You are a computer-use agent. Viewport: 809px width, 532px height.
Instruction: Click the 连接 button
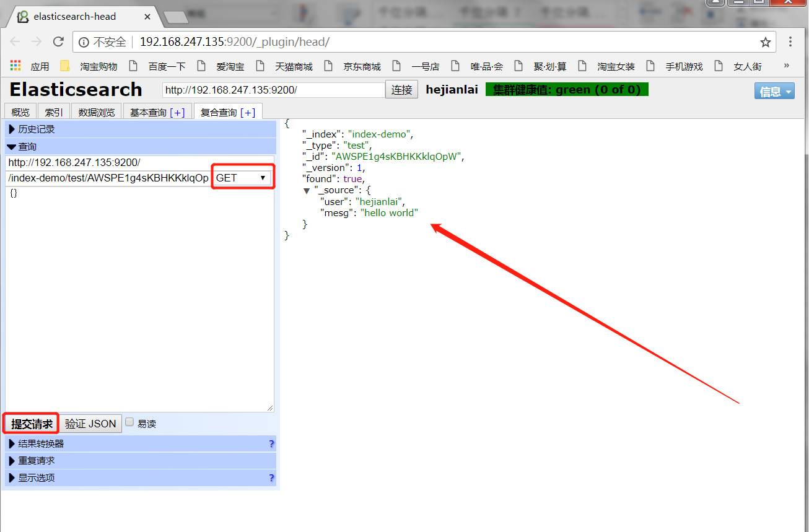pyautogui.click(x=401, y=90)
